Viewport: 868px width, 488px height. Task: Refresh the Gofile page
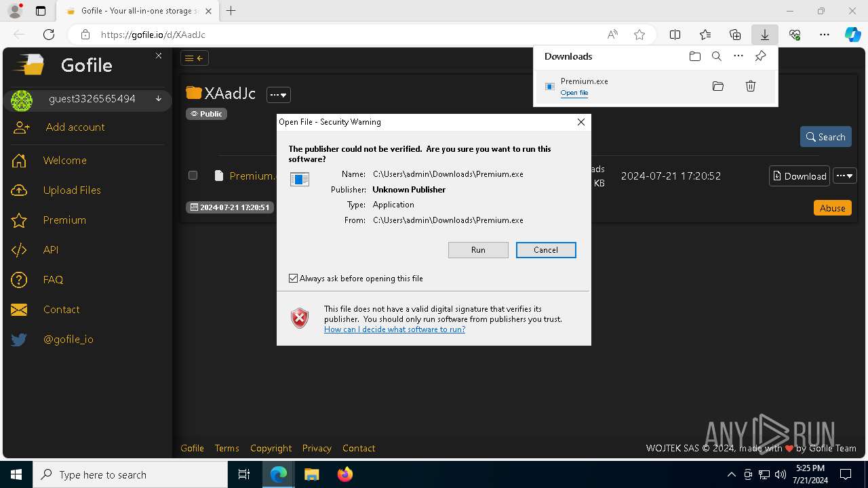click(x=49, y=35)
